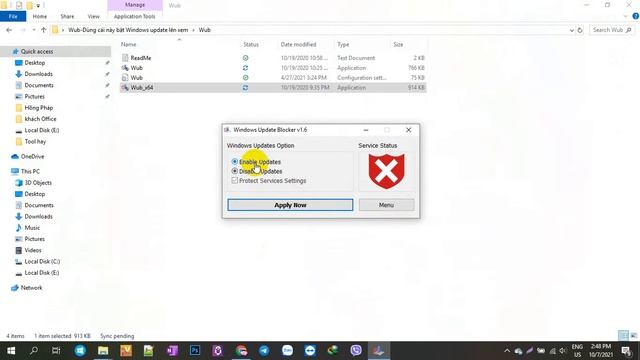Go up one folder level arrow

[x=44, y=30]
